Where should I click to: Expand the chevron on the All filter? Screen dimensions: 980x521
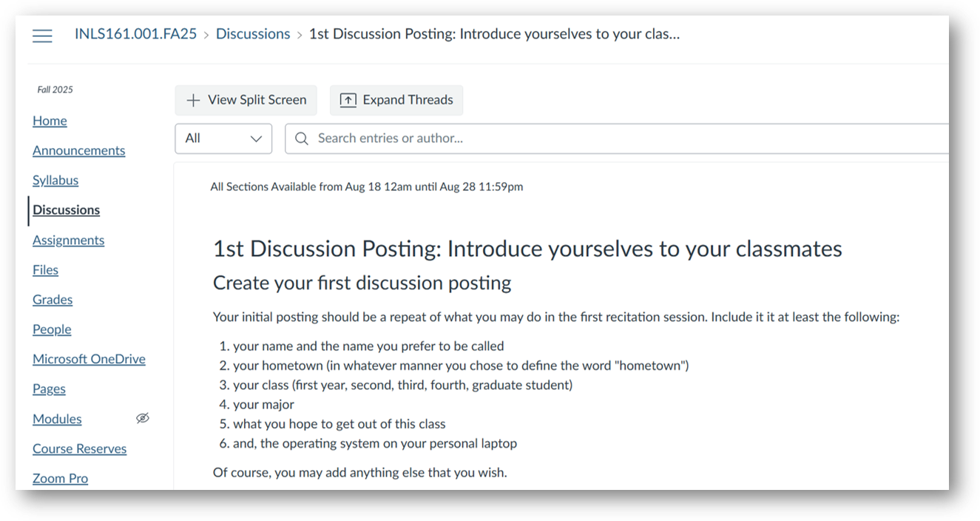(x=256, y=138)
